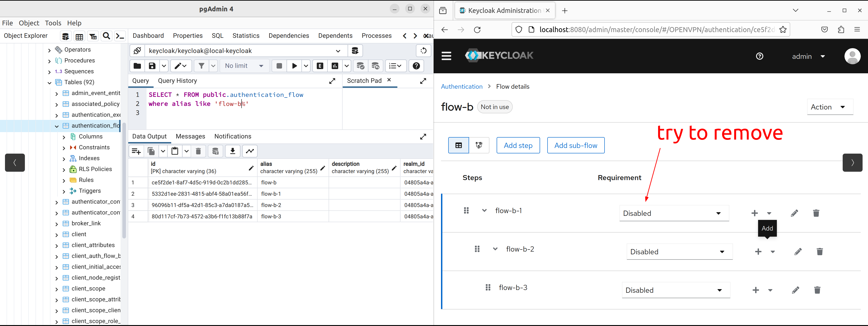Image resolution: width=868 pixels, height=326 pixels.
Task: Run the SQL query with Execute button
Action: [x=294, y=66]
